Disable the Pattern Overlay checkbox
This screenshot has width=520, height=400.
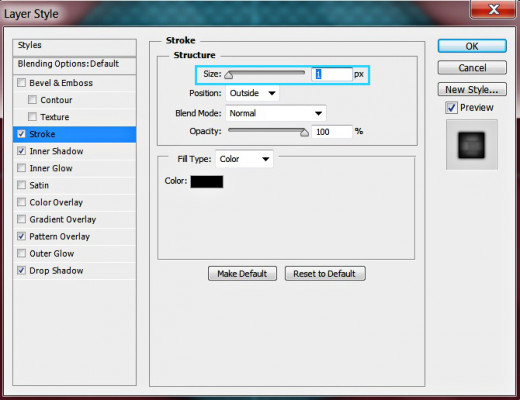tap(21, 236)
